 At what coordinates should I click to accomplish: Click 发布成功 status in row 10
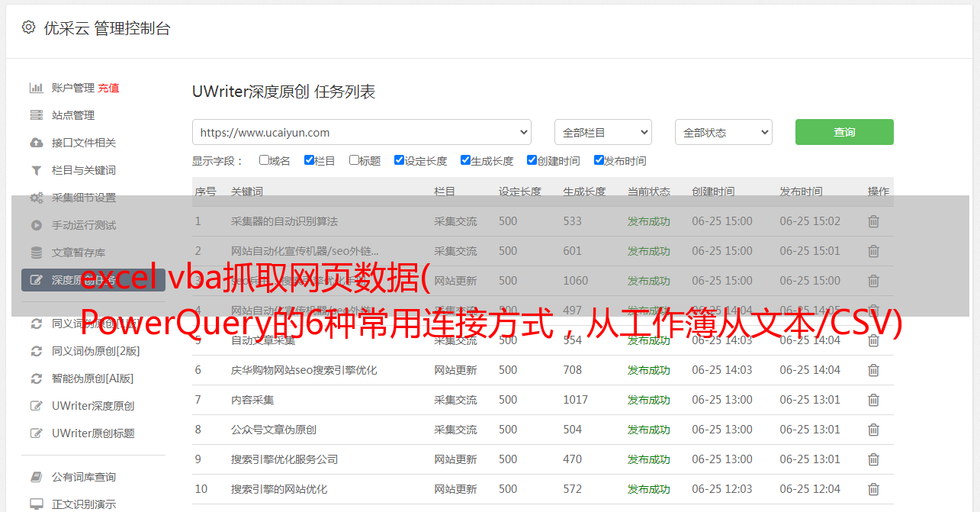649,489
